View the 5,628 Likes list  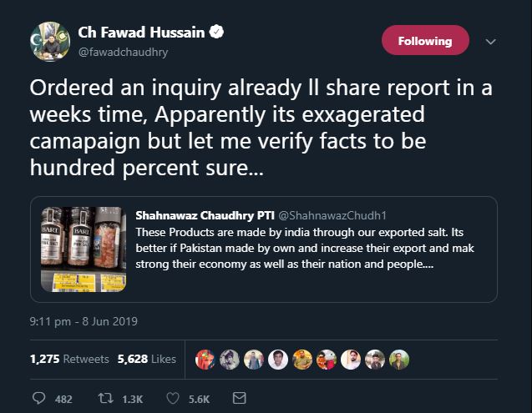click(146, 359)
